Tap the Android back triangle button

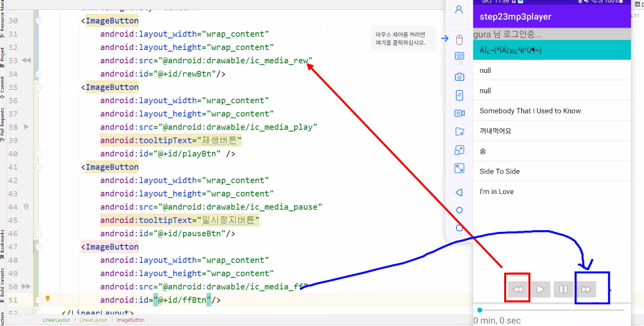click(x=459, y=192)
